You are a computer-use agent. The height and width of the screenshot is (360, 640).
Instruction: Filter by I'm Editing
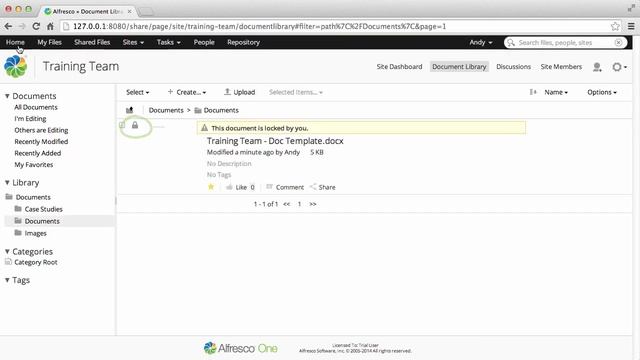tap(30, 119)
